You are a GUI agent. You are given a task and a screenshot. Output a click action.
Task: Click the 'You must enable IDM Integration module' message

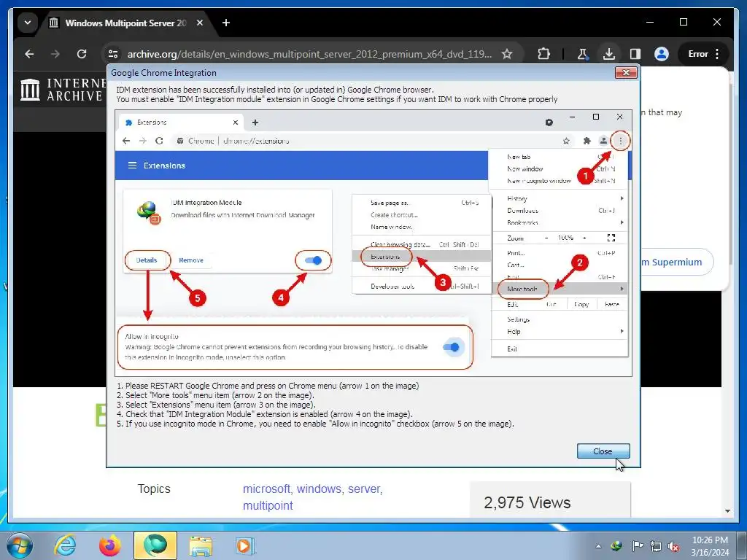click(x=337, y=99)
